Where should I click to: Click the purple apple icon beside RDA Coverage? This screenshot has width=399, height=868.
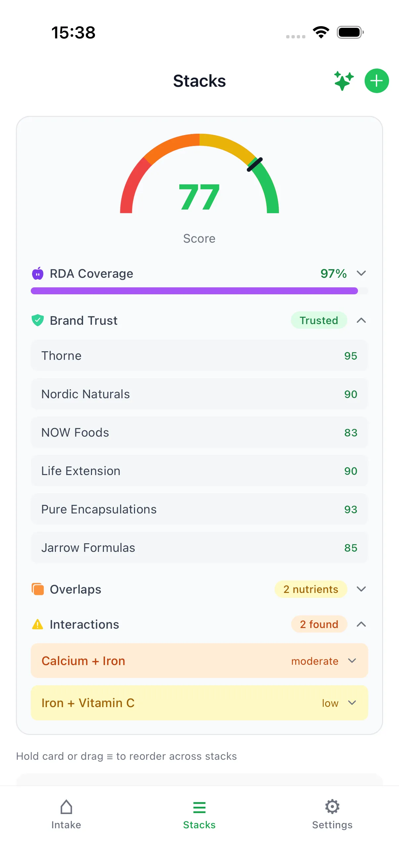click(x=38, y=273)
